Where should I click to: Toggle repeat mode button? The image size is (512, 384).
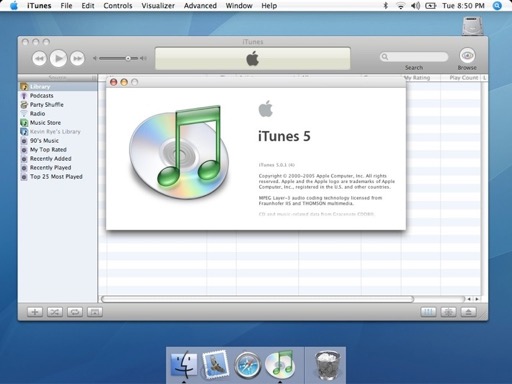[75, 312]
